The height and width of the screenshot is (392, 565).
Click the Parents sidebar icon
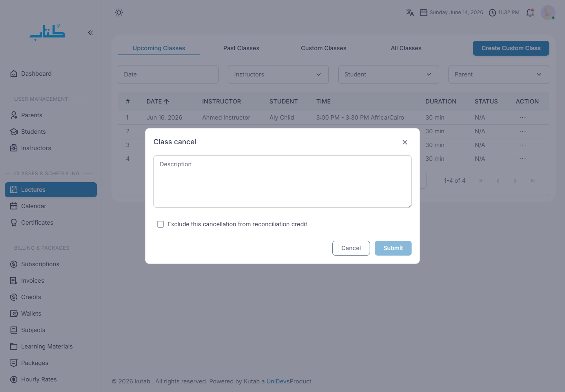pos(14,115)
